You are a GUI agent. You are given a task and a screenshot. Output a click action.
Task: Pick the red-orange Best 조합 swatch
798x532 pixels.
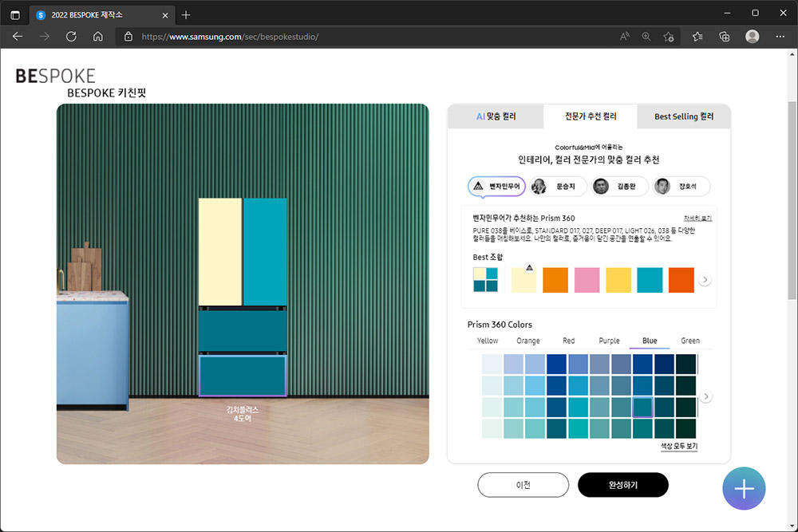click(x=681, y=280)
